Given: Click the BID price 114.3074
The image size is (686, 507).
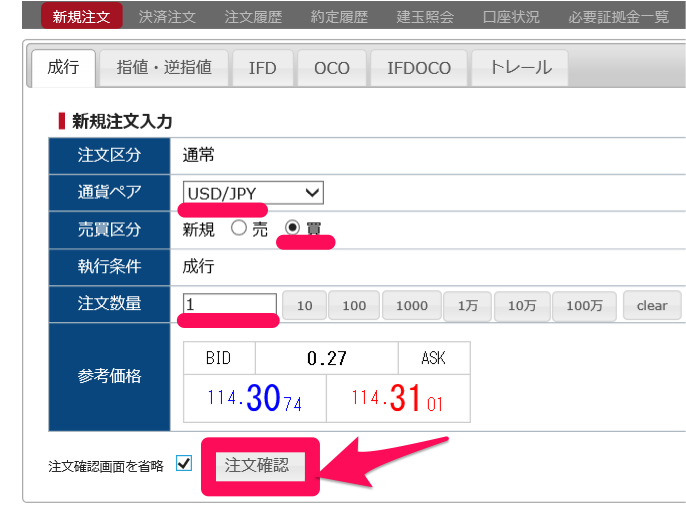Looking at the screenshot, I should click(255, 398).
